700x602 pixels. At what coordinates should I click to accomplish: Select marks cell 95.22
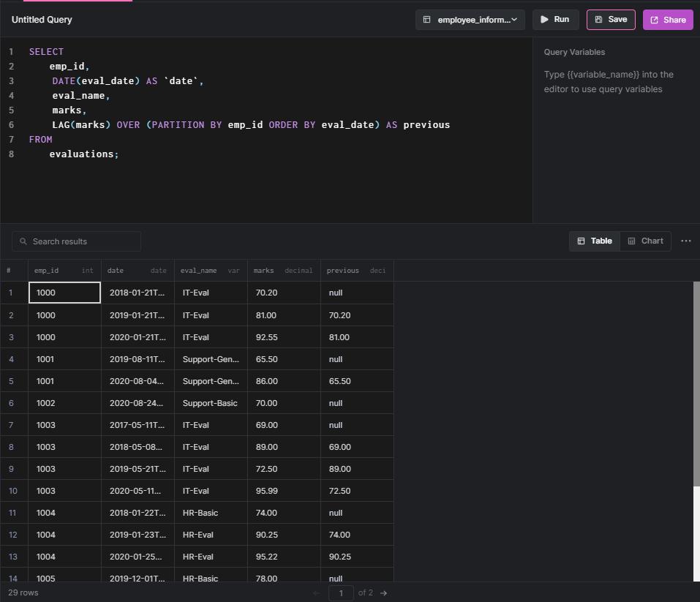[x=285, y=557]
